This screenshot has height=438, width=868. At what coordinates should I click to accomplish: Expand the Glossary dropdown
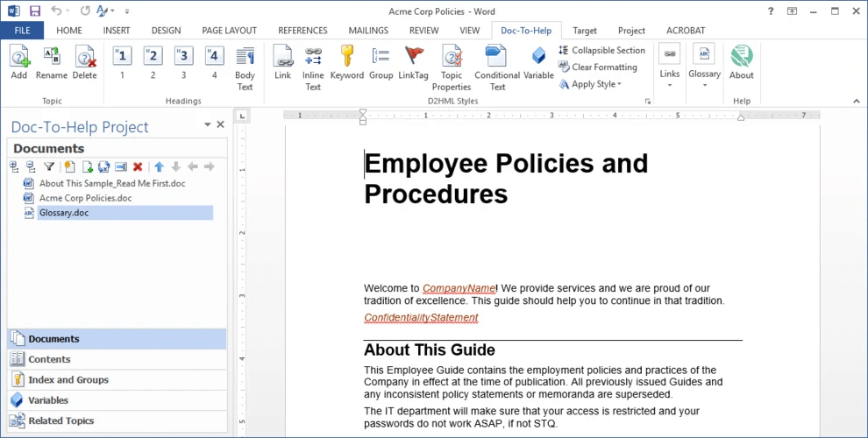(x=704, y=67)
